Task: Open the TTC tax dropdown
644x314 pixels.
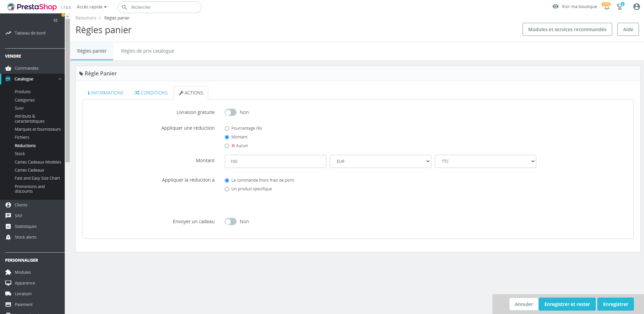Action: pos(485,162)
